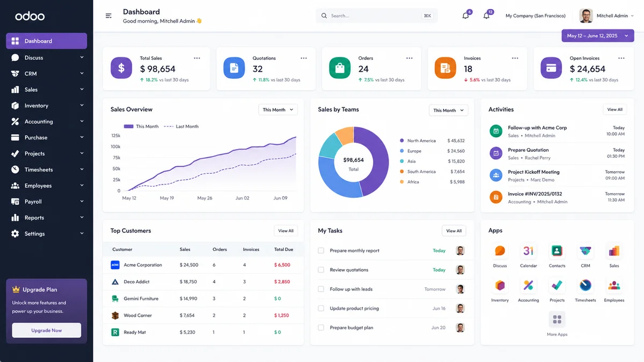
Task: Open the Employees app icon in Apps
Action: pos(614,285)
